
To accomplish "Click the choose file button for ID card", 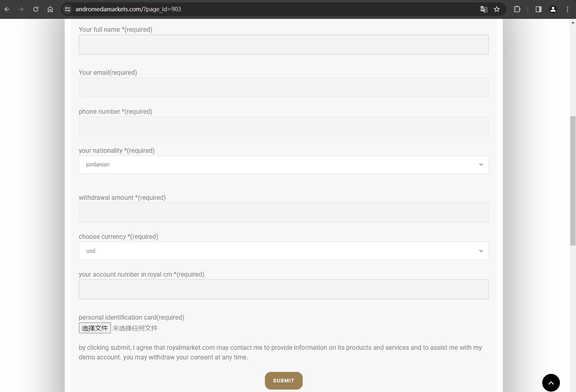I will (x=95, y=328).
